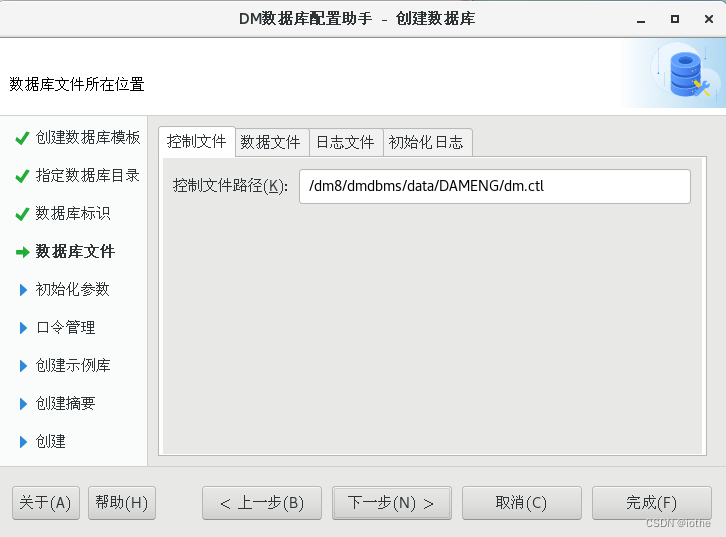Click the 控制文件路径(K) label
The height and width of the screenshot is (537, 726).
pos(230,186)
